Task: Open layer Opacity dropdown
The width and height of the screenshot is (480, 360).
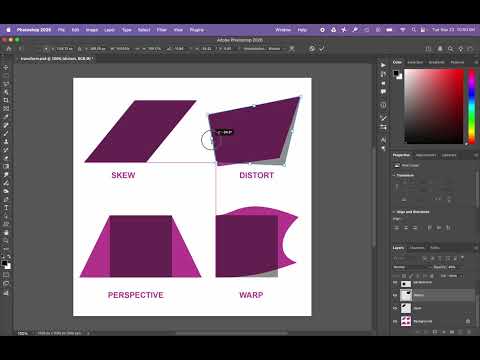Action: coord(461,267)
